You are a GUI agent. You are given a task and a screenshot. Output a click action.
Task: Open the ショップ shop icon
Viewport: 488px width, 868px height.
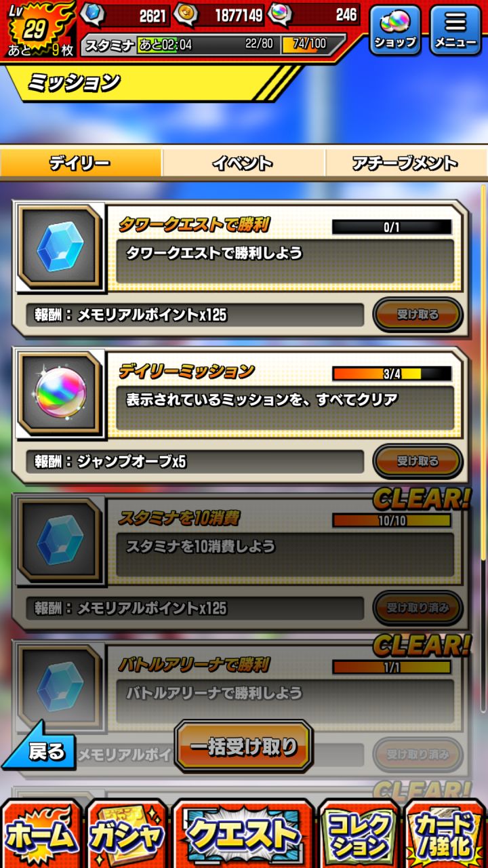tap(395, 31)
